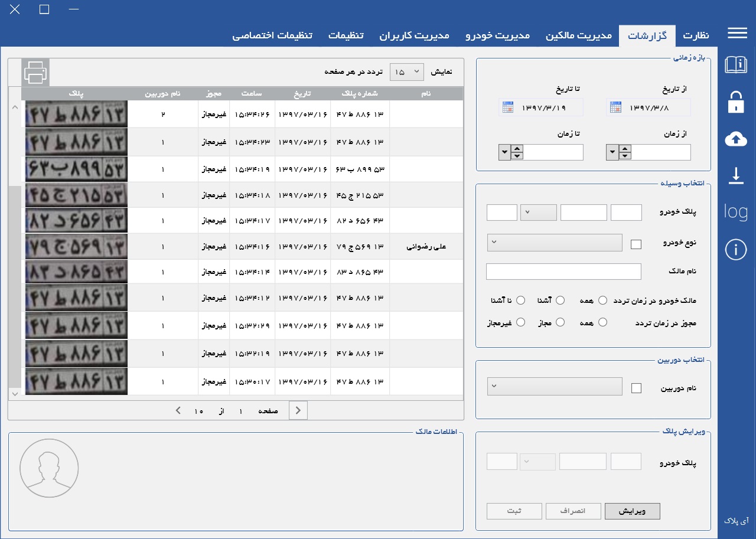Open the log icon in sidebar

736,211
